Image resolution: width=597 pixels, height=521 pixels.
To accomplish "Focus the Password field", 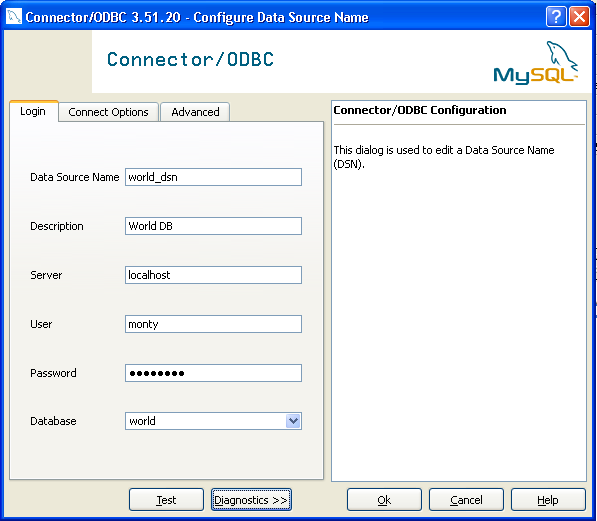I will point(213,373).
